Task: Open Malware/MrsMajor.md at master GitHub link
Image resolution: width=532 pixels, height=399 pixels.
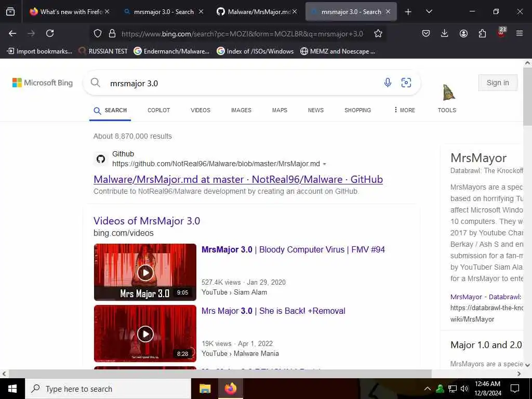Action: (x=238, y=179)
